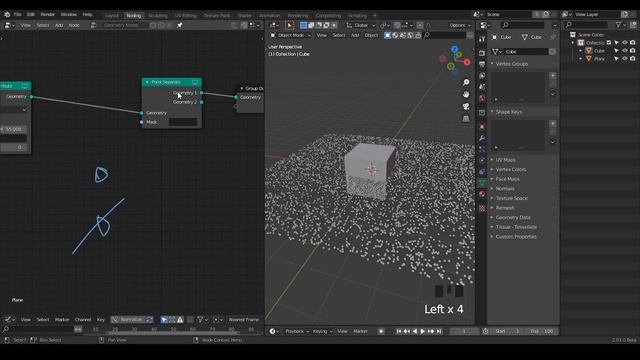Open the Tool properties tab
The height and width of the screenshot is (360, 640).
pos(482,39)
